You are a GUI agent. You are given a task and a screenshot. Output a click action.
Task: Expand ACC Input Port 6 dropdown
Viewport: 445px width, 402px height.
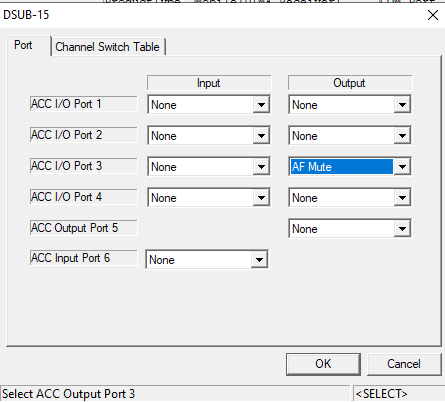[207, 260]
